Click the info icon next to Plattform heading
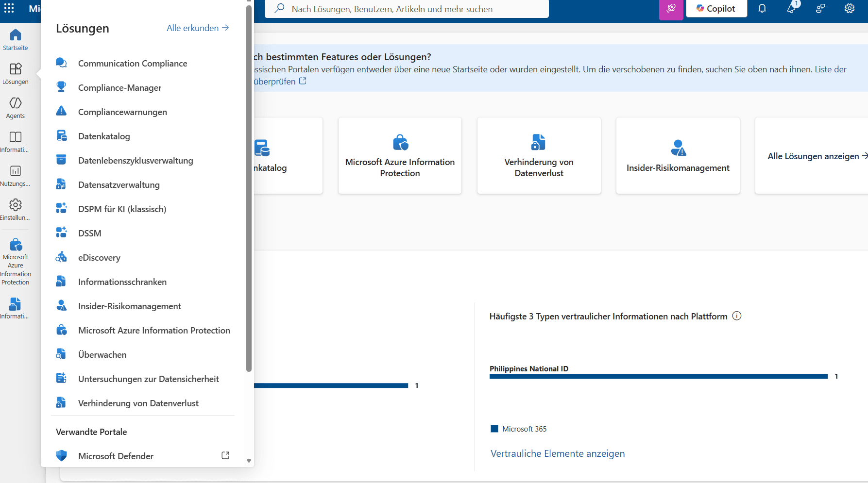868x483 pixels. coord(736,316)
